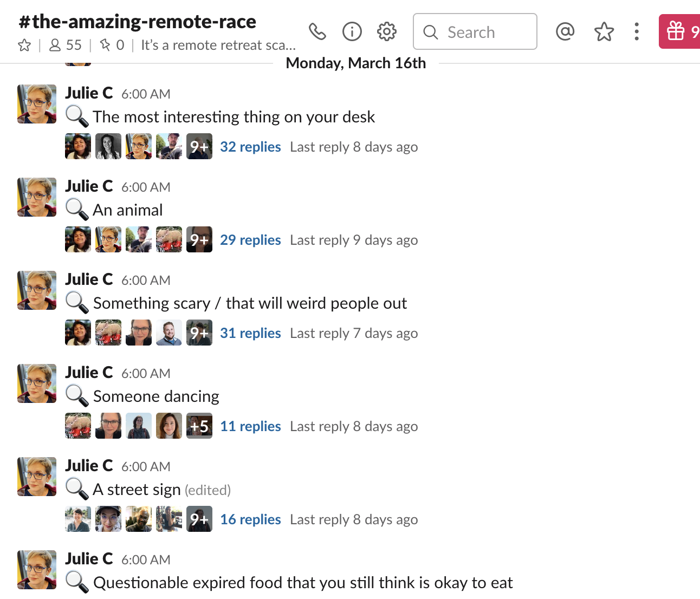This screenshot has height=599, width=700.
Task: Open the 32 replies thread
Action: pyautogui.click(x=250, y=147)
